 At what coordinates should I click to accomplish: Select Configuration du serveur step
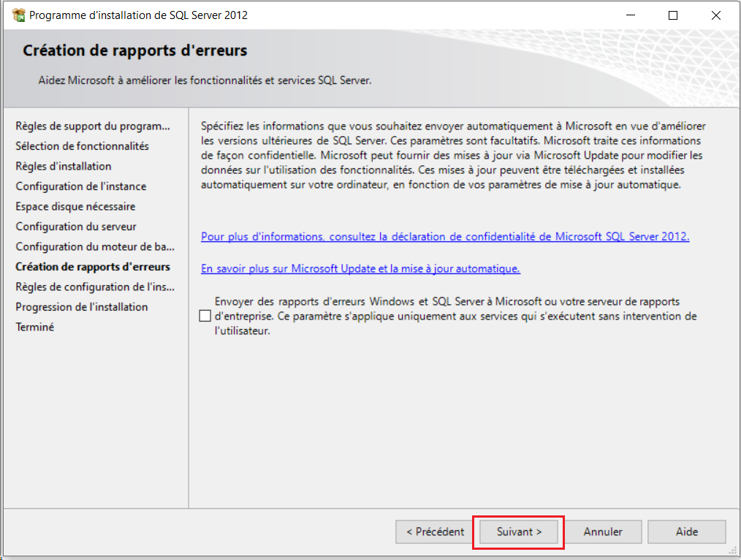76,227
